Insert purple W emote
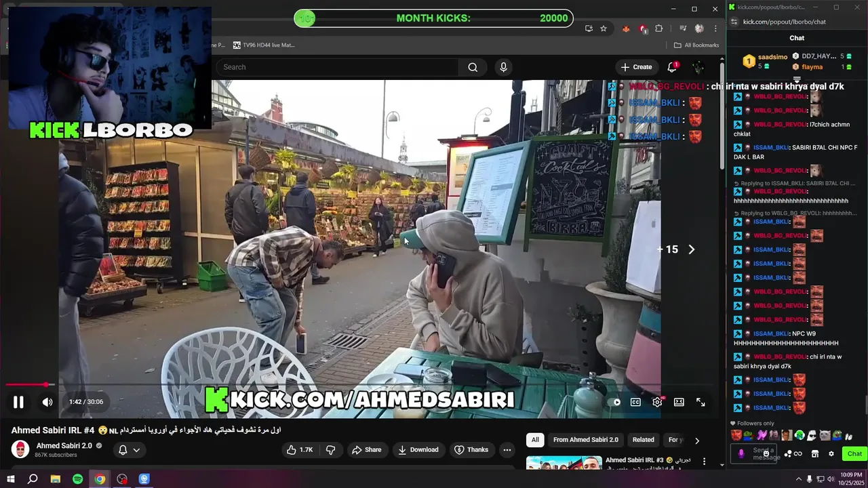 click(762, 435)
